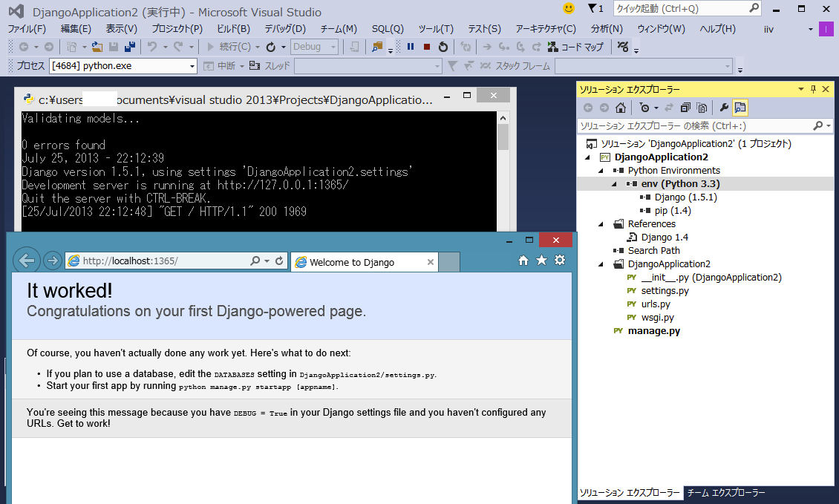
Task: Toggle Preview Selected Items in Solution Explorer
Action: tap(740, 108)
